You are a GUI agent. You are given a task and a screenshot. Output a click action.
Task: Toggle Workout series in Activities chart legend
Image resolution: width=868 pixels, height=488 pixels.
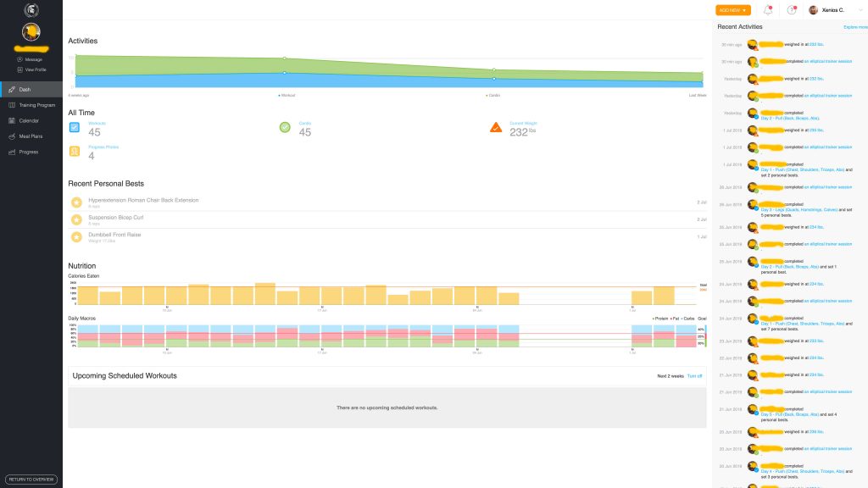[x=287, y=95]
